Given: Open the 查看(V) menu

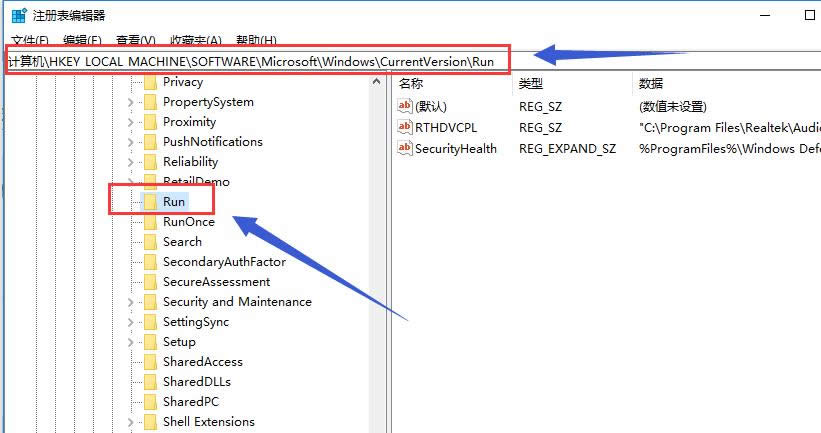Looking at the screenshot, I should 135,40.
